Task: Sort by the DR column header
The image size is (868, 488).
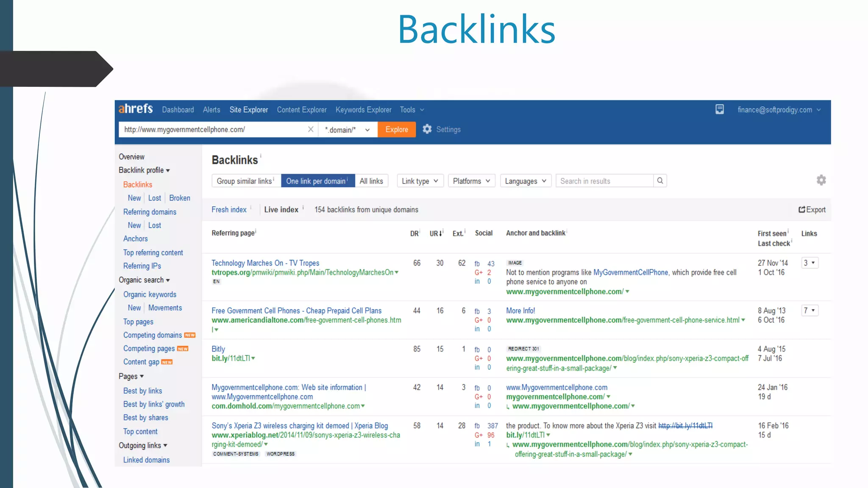Action: [415, 233]
